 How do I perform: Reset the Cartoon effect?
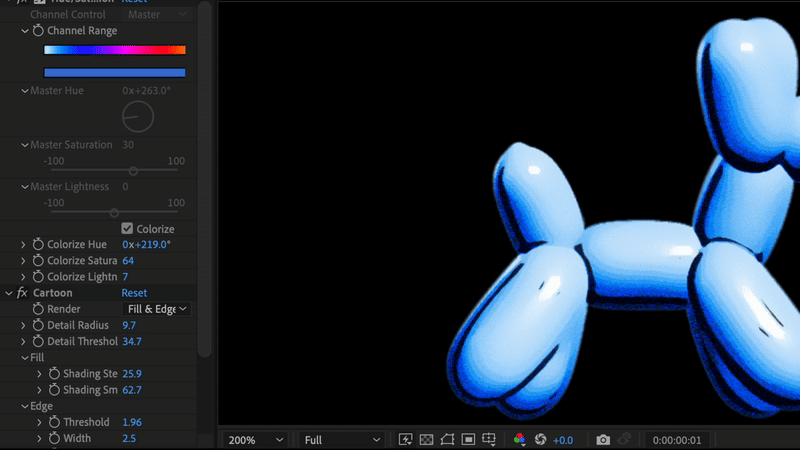(x=134, y=293)
